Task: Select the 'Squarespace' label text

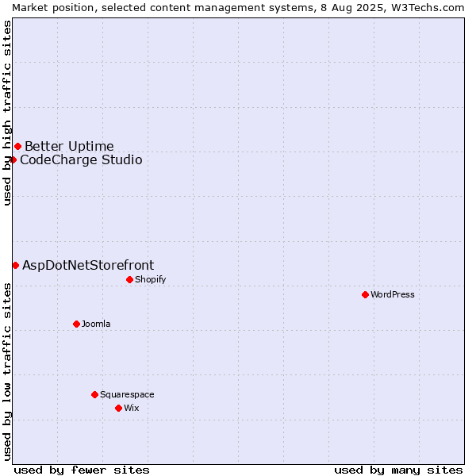Action: coord(127,394)
